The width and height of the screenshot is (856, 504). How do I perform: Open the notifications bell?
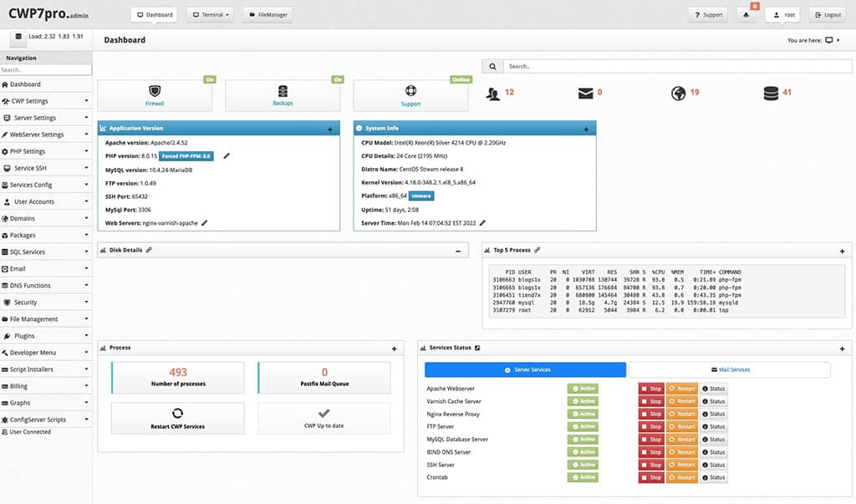746,13
